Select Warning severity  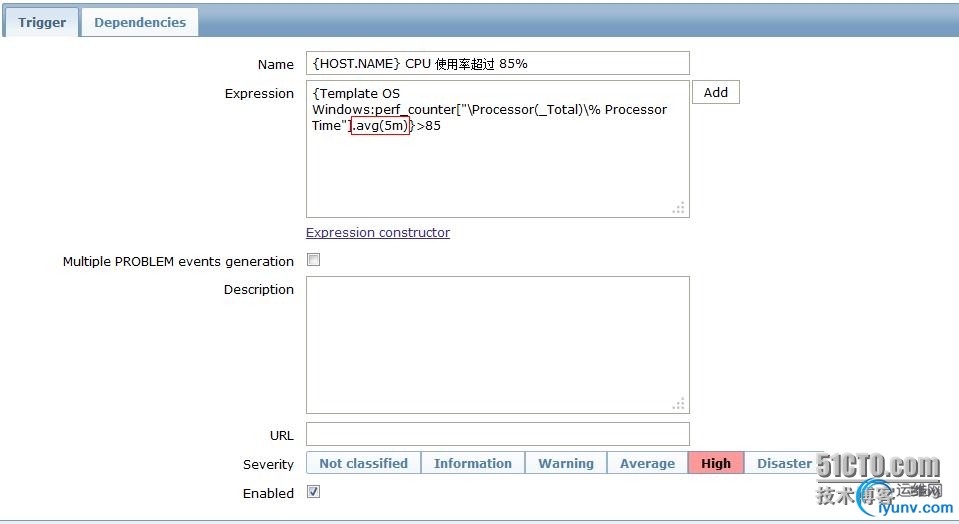(566, 463)
